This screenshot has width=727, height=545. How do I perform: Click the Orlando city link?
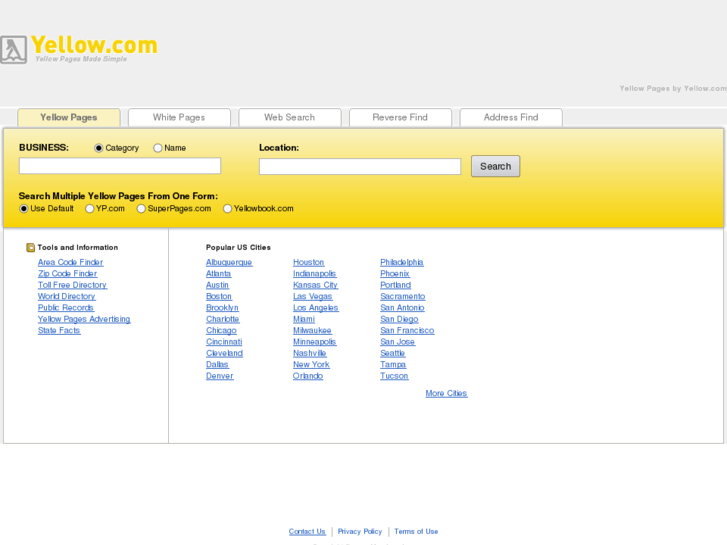pyautogui.click(x=308, y=376)
